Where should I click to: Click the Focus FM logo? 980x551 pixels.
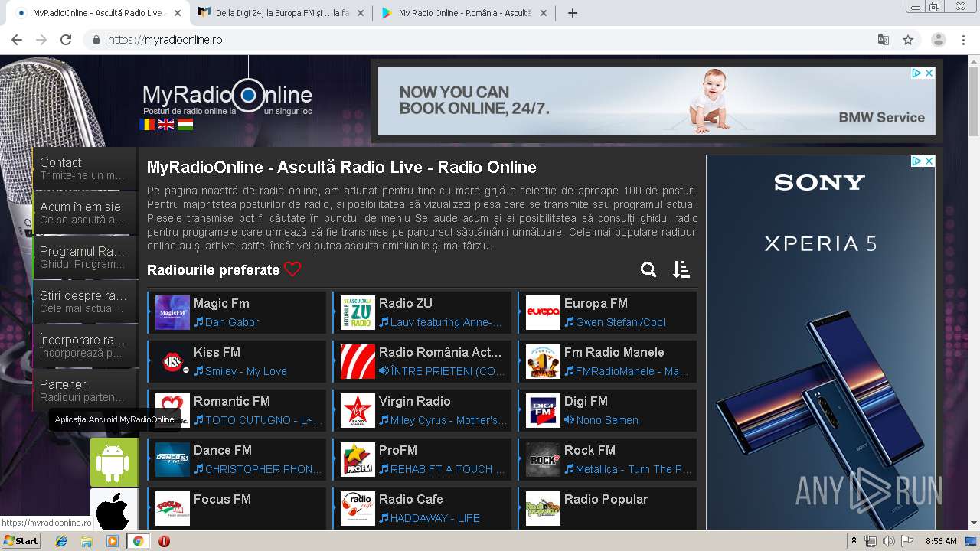172,509
